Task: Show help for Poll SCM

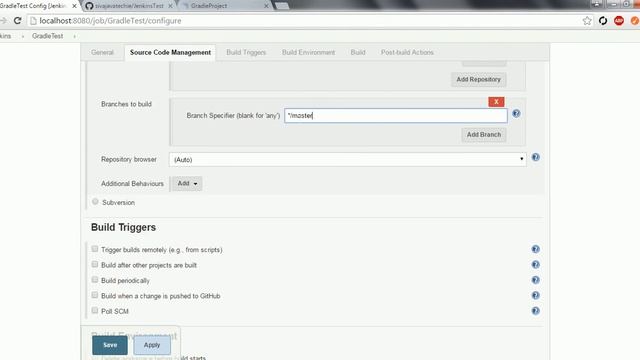Action: pyautogui.click(x=536, y=311)
